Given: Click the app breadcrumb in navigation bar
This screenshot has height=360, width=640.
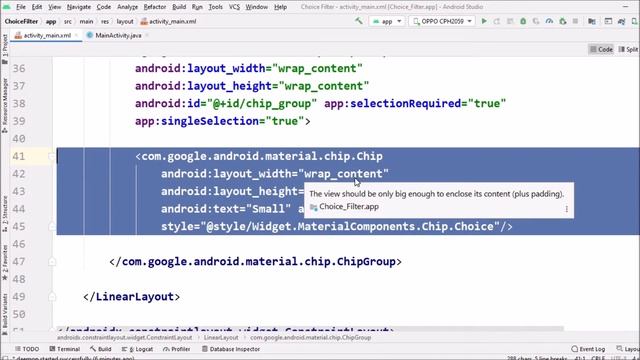Looking at the screenshot, I should [x=51, y=21].
